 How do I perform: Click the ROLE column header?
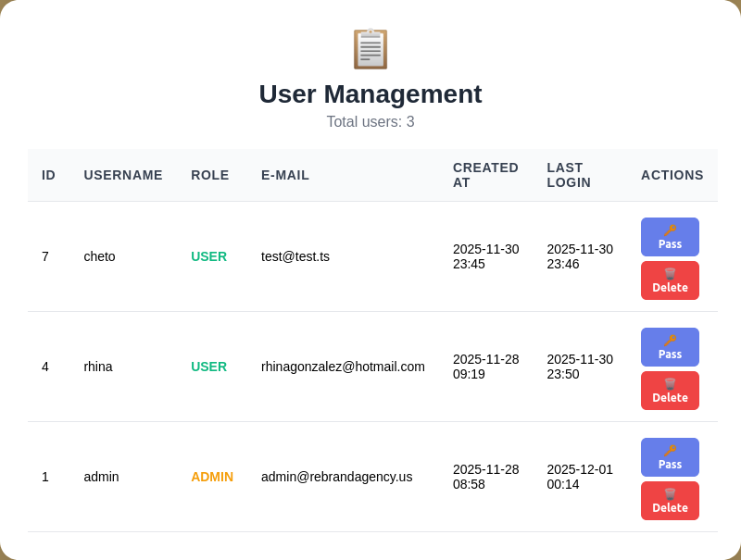(210, 175)
